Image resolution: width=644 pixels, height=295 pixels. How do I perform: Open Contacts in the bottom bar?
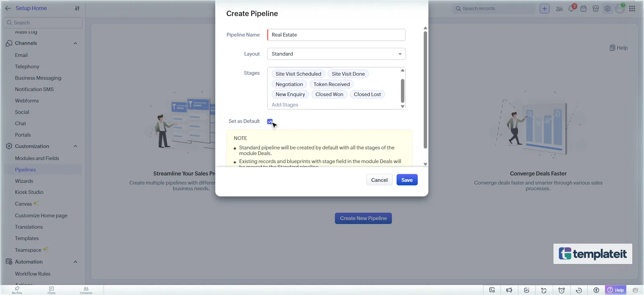point(86,290)
